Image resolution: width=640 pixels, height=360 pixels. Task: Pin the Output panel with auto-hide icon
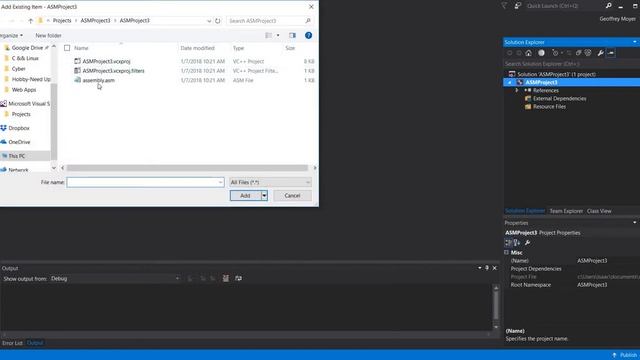(x=487, y=268)
